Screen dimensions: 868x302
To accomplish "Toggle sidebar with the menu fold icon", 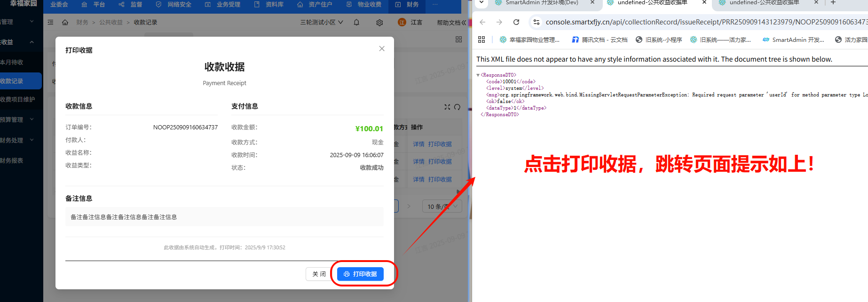I will point(50,23).
